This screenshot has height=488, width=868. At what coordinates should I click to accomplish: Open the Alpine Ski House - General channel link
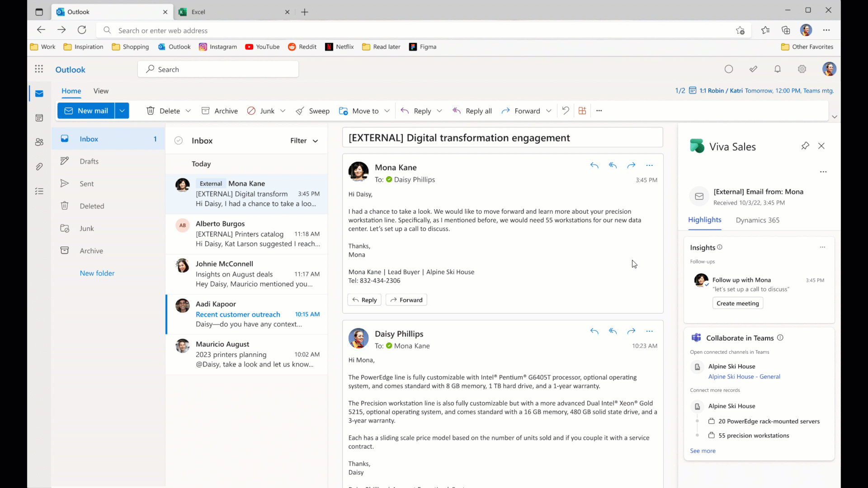click(744, 376)
